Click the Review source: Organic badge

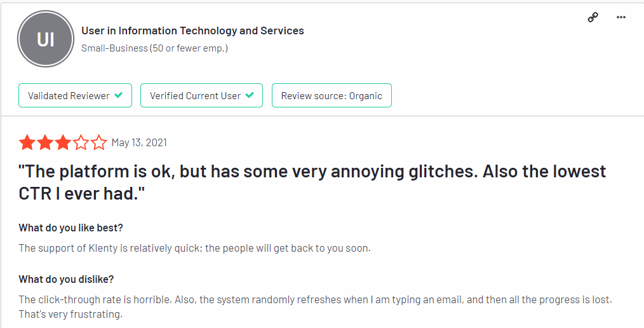(332, 95)
